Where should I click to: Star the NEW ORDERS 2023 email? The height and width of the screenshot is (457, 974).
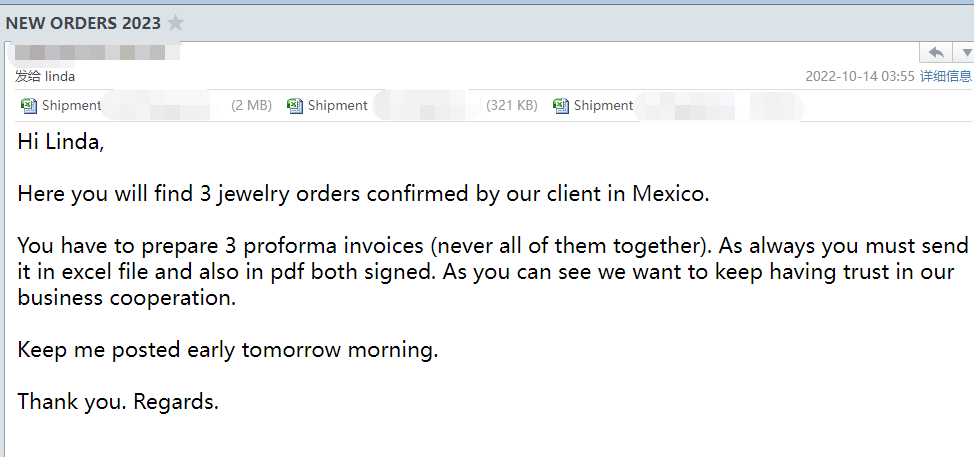point(176,23)
